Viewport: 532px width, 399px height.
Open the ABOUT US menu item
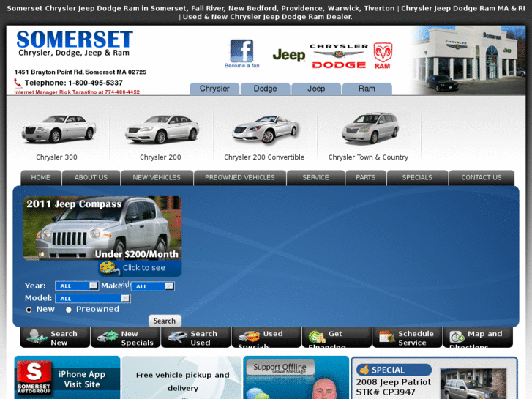point(91,178)
